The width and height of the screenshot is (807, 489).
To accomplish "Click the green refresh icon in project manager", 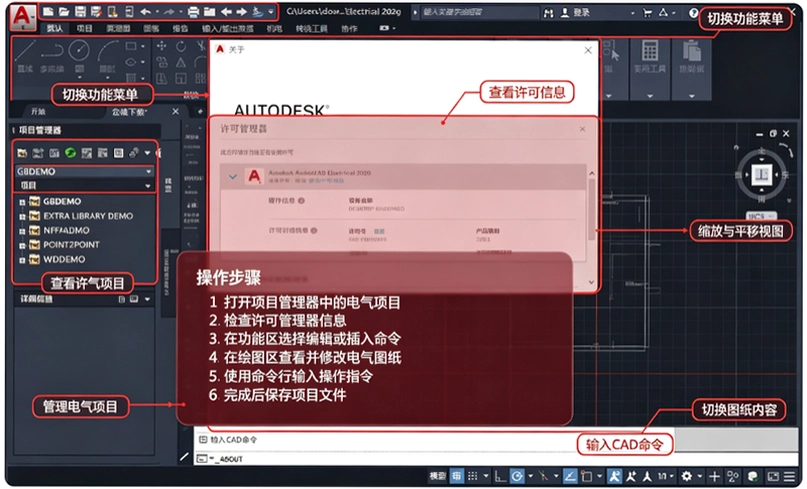I will (71, 152).
